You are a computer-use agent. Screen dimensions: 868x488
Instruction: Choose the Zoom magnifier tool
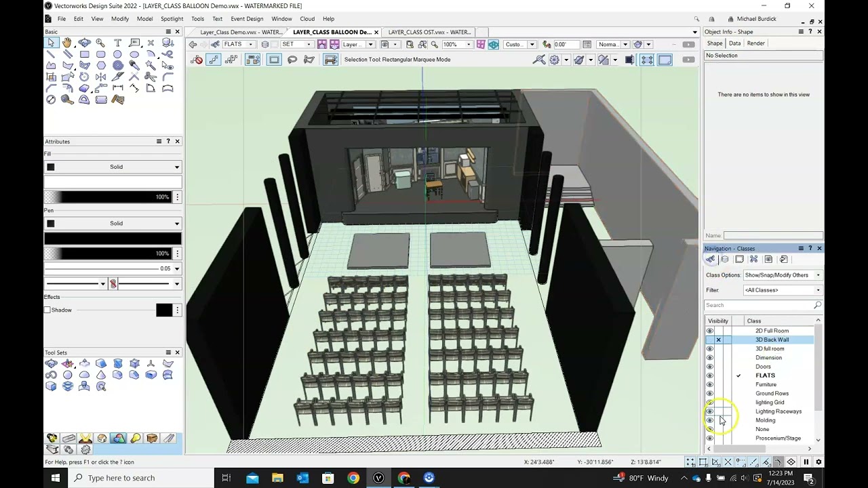(100, 43)
